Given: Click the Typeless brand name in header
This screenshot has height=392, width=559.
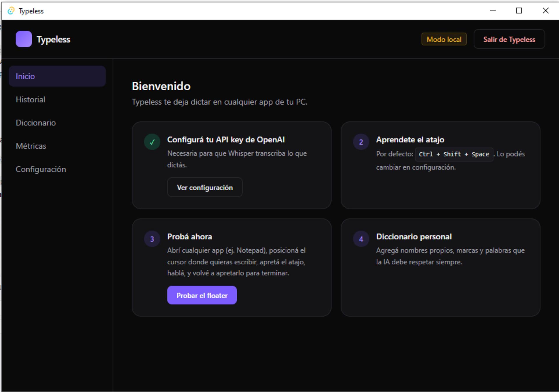Looking at the screenshot, I should pyautogui.click(x=53, y=39).
